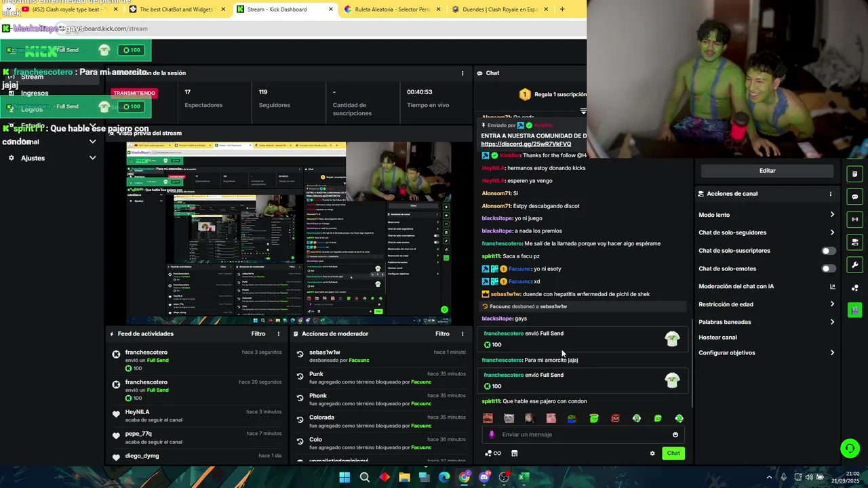Click the green Chat send button
Viewport: 868px width, 488px height.
point(673,453)
